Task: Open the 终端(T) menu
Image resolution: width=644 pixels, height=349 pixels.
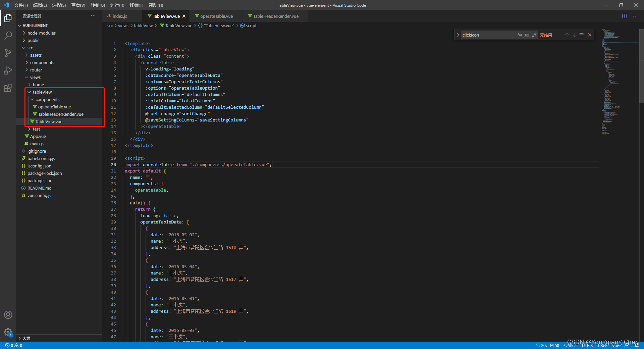Action: (136, 5)
